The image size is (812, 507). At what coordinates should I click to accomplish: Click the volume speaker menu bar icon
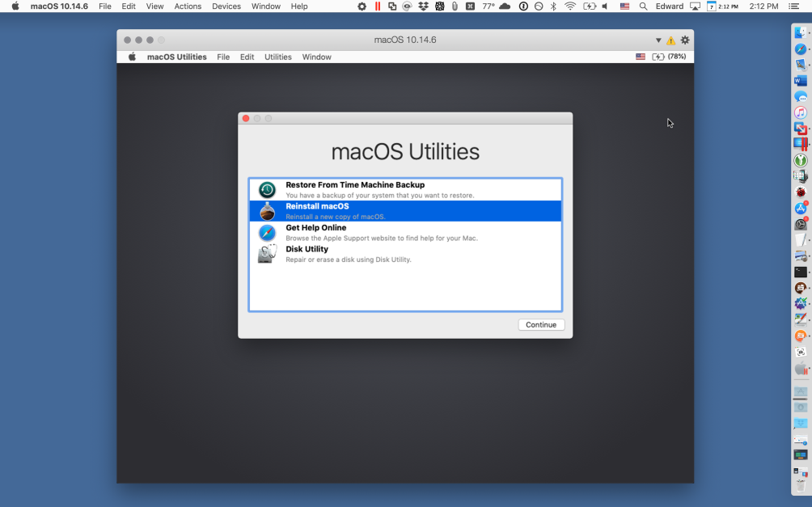(605, 6)
